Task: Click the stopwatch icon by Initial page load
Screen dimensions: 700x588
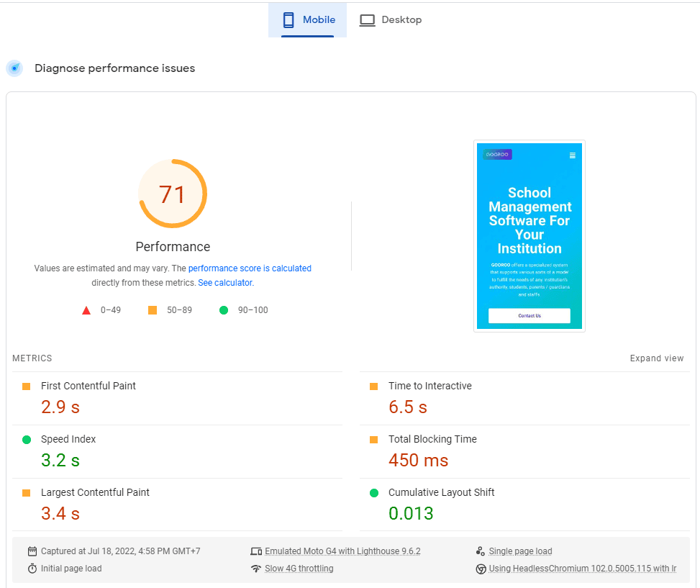Action: (32, 569)
